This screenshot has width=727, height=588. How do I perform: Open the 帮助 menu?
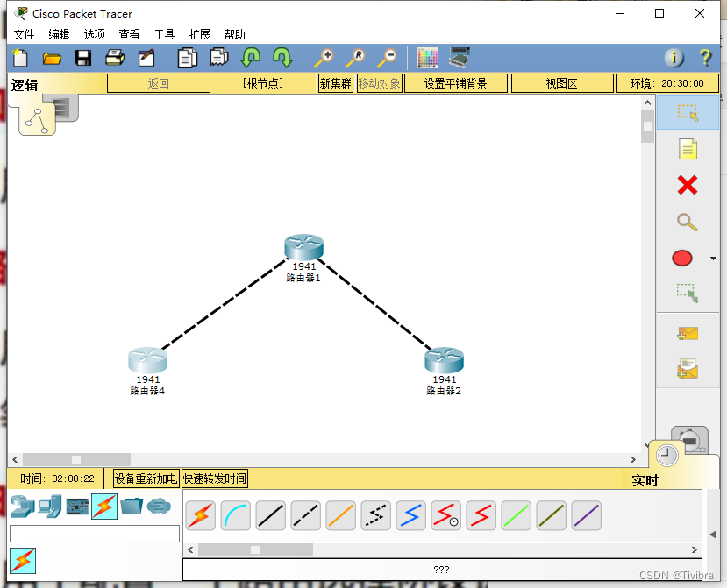tap(234, 34)
